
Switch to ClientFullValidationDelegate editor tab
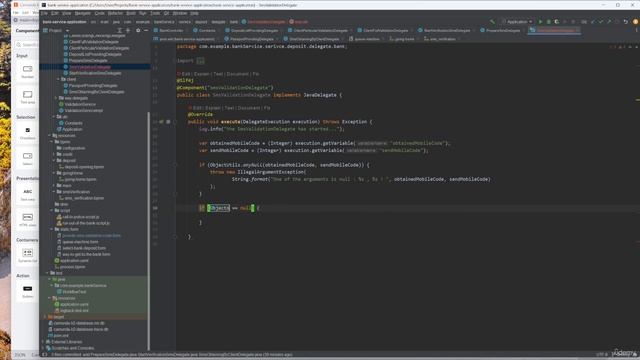tap(385, 31)
